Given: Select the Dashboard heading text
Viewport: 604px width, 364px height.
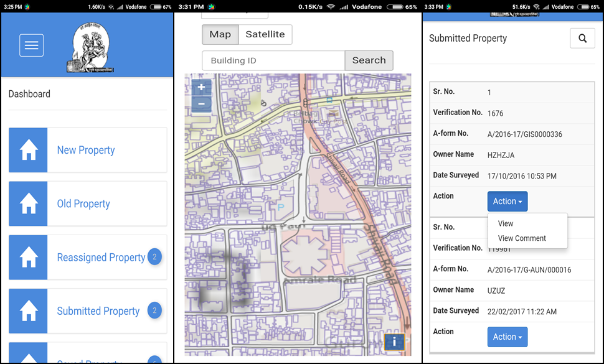Looking at the screenshot, I should [x=29, y=94].
